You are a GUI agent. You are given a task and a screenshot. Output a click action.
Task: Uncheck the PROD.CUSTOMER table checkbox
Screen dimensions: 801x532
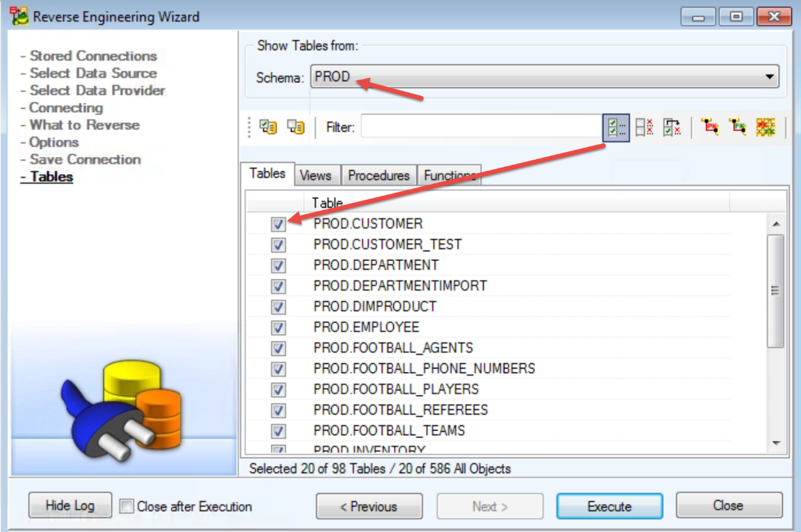click(279, 224)
